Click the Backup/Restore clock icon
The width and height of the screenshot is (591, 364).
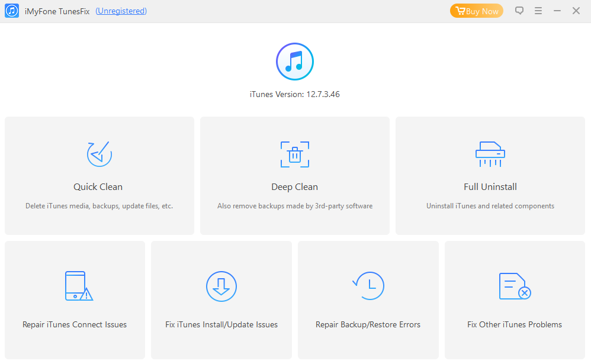(x=368, y=286)
